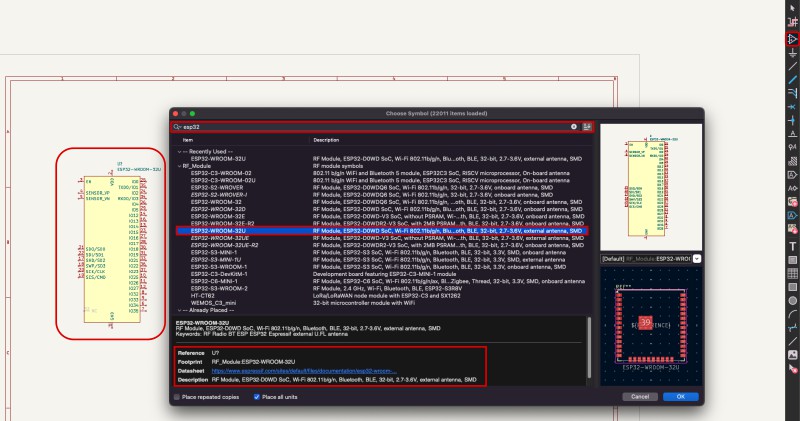Collapse the RF_Module library
Image resolution: width=800 pixels, height=421 pixels.
[179, 166]
